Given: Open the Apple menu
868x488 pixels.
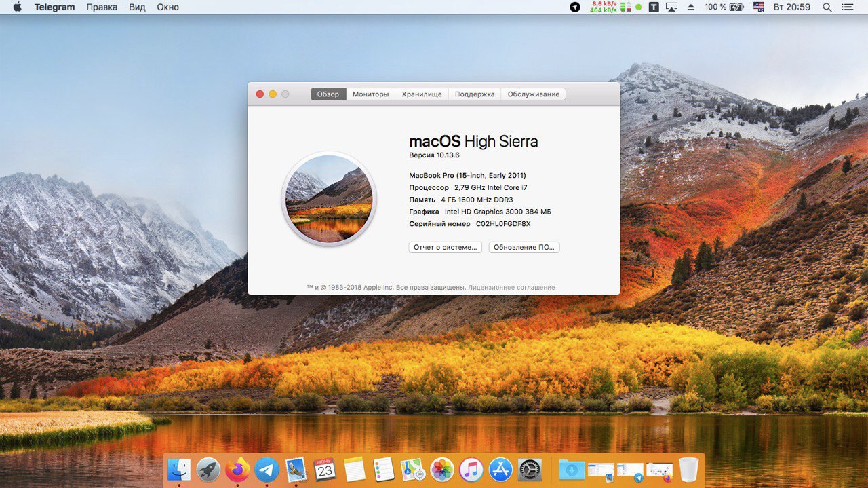Looking at the screenshot, I should click(x=17, y=7).
